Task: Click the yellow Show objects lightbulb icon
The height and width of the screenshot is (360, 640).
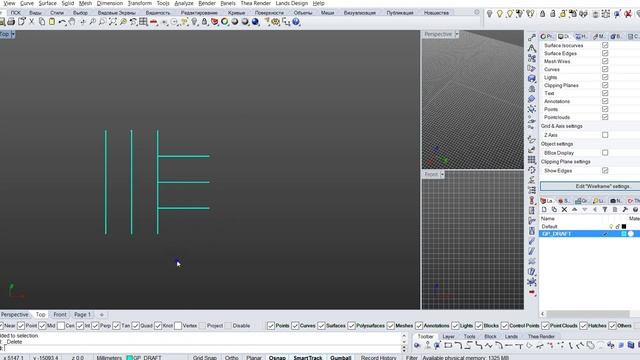Action: [x=500, y=14]
